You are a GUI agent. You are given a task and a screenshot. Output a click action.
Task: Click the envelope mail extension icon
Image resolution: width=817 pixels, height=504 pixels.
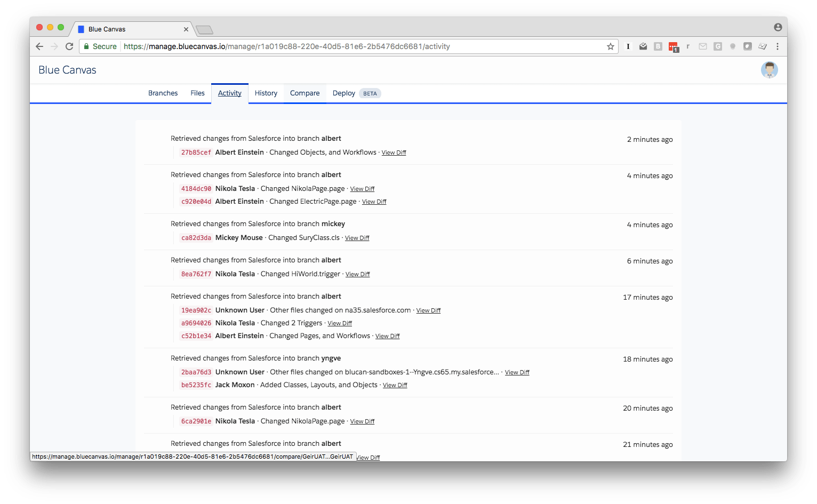pyautogui.click(x=703, y=46)
